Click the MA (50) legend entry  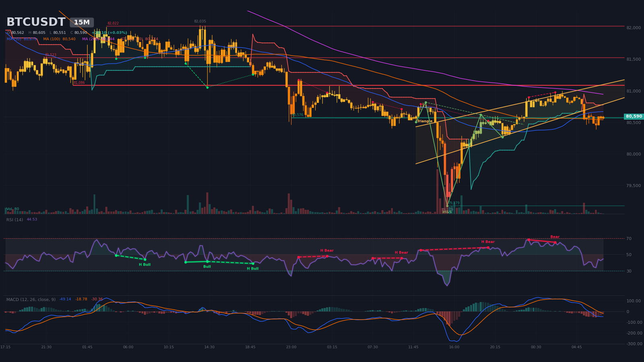pos(21,39)
